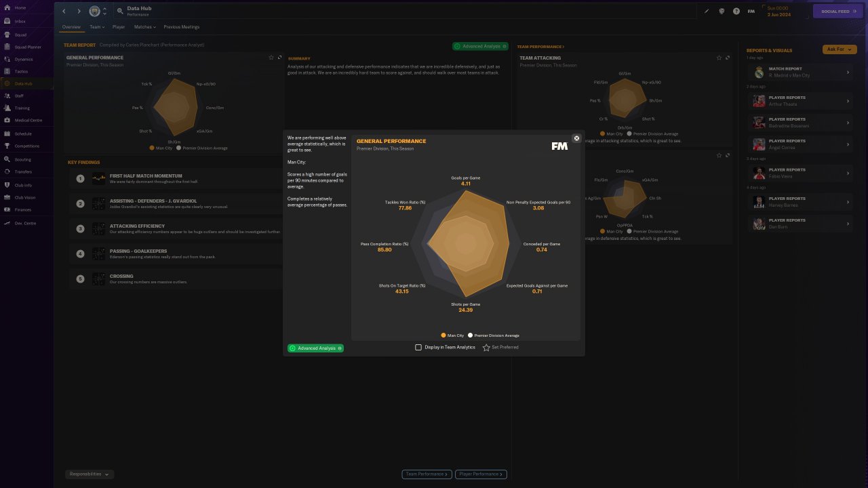Star the General Performance panel in background

click(x=271, y=58)
